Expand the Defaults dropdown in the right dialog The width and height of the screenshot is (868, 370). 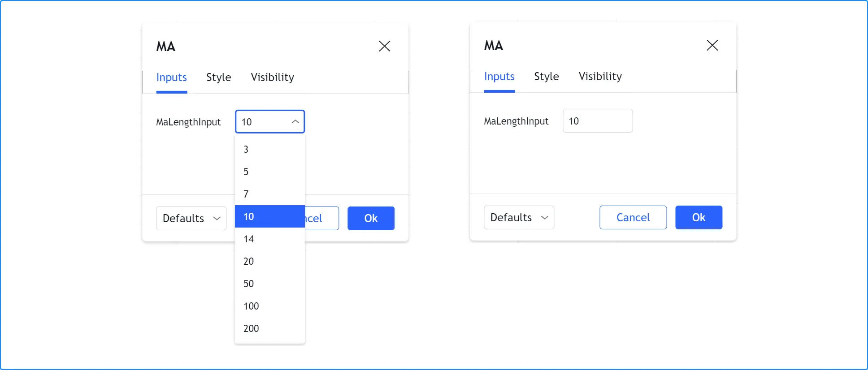click(x=519, y=217)
